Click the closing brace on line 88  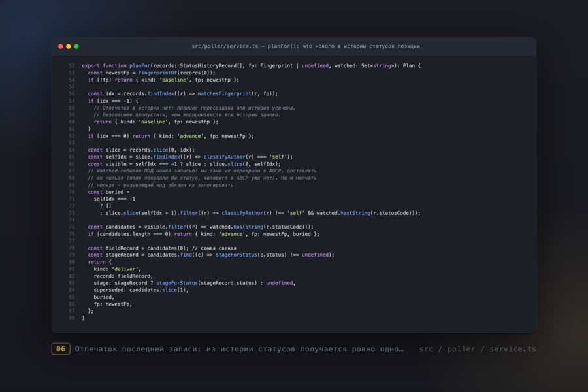(83, 318)
